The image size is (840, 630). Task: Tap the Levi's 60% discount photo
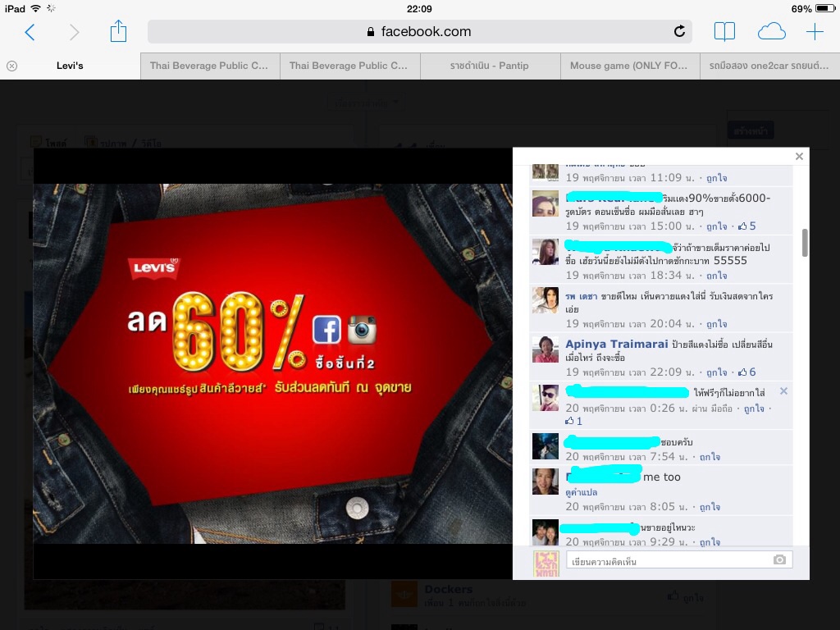pos(272,363)
